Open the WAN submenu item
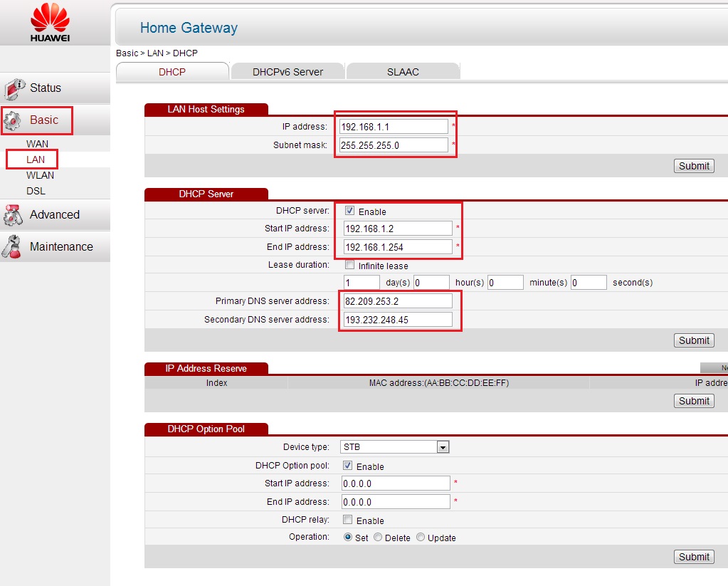The width and height of the screenshot is (728, 586). (37, 144)
